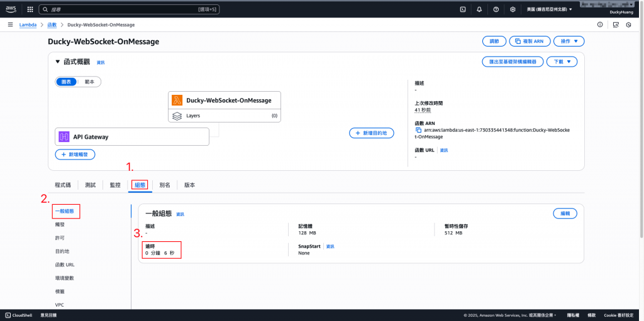Open the settings gear in top bar
644x321 pixels.
(513, 9)
